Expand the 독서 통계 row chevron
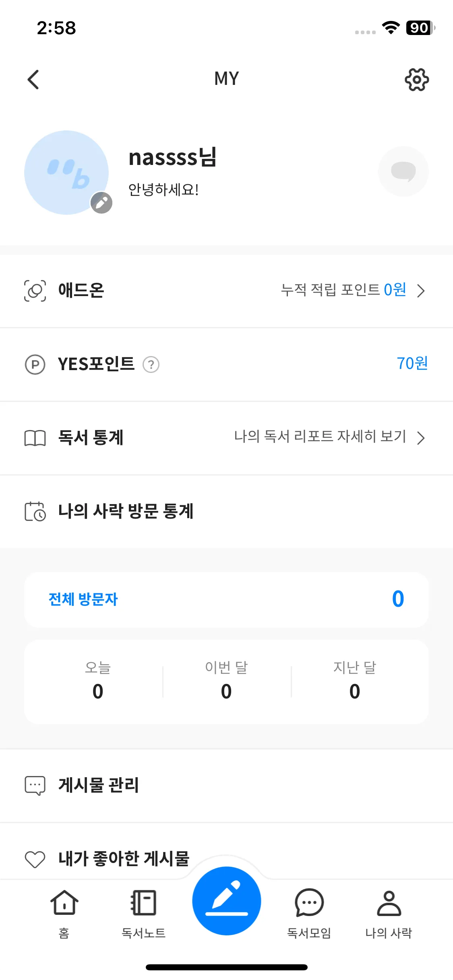 pyautogui.click(x=421, y=438)
